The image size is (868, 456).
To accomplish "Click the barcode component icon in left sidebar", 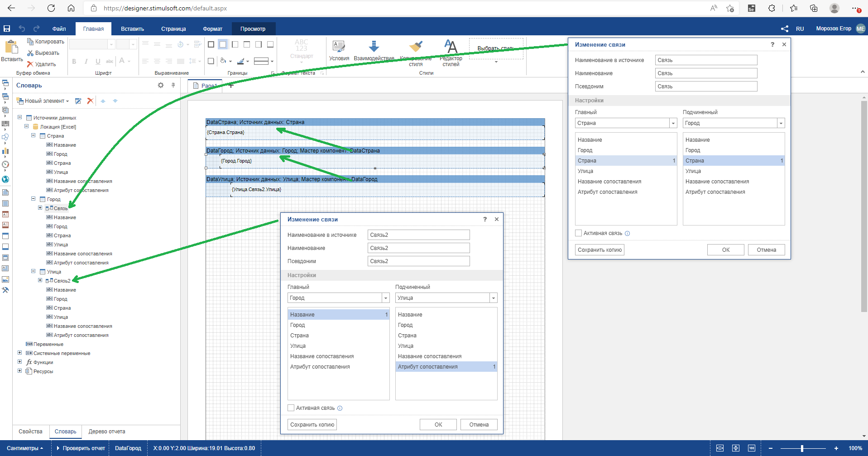I will click(x=5, y=123).
